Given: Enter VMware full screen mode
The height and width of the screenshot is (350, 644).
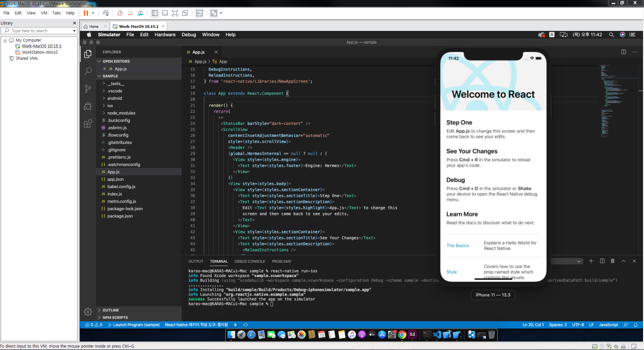Looking at the screenshot, I should click(x=175, y=13).
